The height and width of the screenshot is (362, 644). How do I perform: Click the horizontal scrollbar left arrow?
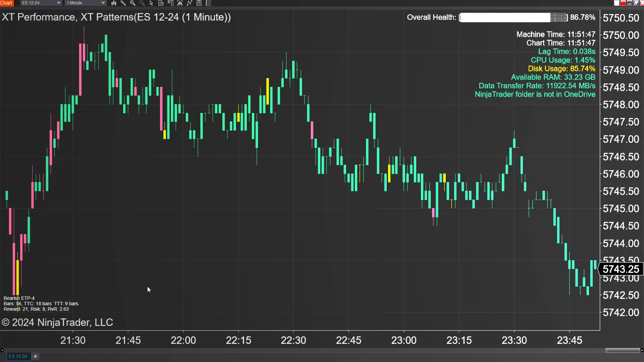point(2,350)
